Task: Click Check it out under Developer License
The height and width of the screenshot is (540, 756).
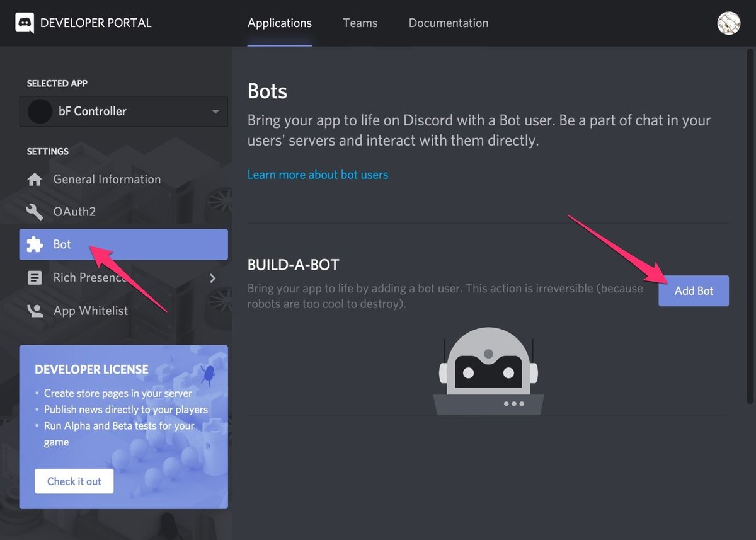Action: 74,481
